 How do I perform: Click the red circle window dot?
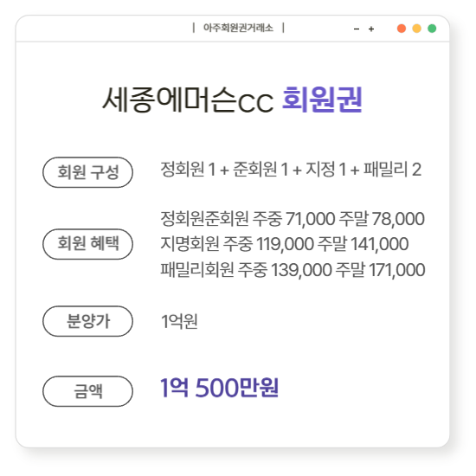pyautogui.click(x=402, y=29)
